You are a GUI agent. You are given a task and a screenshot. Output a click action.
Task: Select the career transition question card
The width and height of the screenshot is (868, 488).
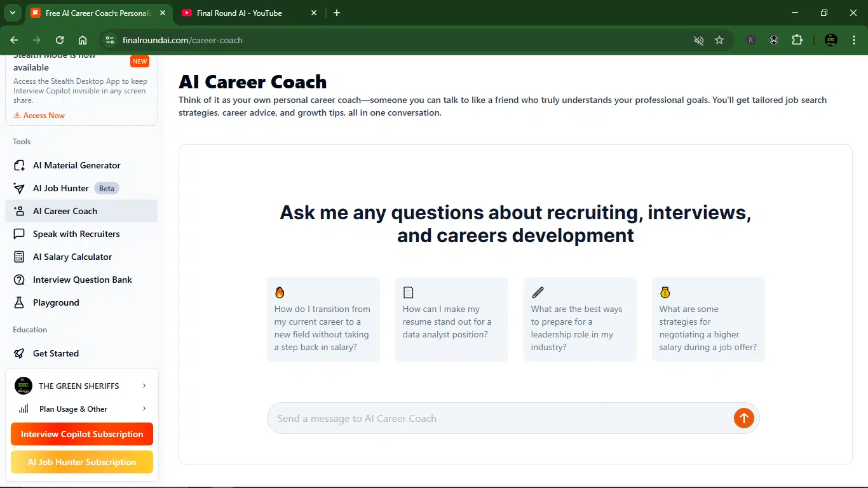tap(323, 320)
